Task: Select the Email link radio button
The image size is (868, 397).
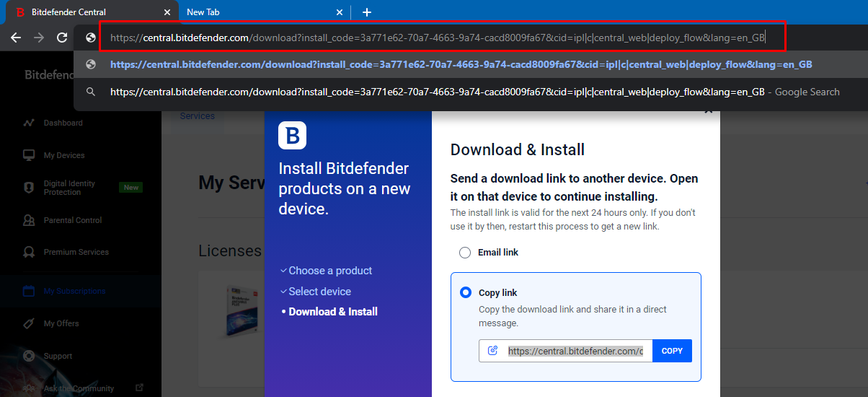Action: [x=465, y=253]
